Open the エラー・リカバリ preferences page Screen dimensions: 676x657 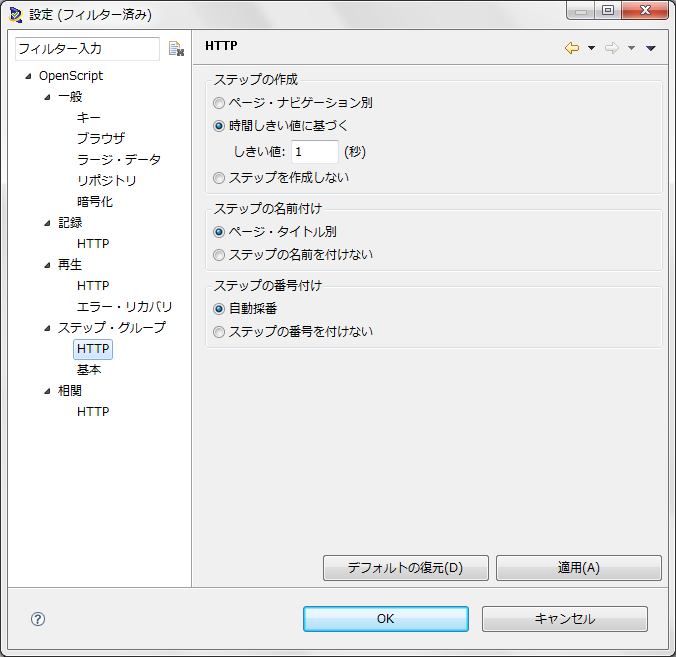pyautogui.click(x=124, y=307)
